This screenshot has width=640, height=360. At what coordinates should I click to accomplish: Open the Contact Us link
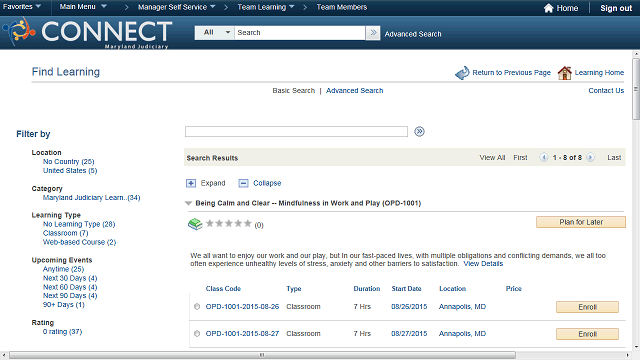(606, 91)
